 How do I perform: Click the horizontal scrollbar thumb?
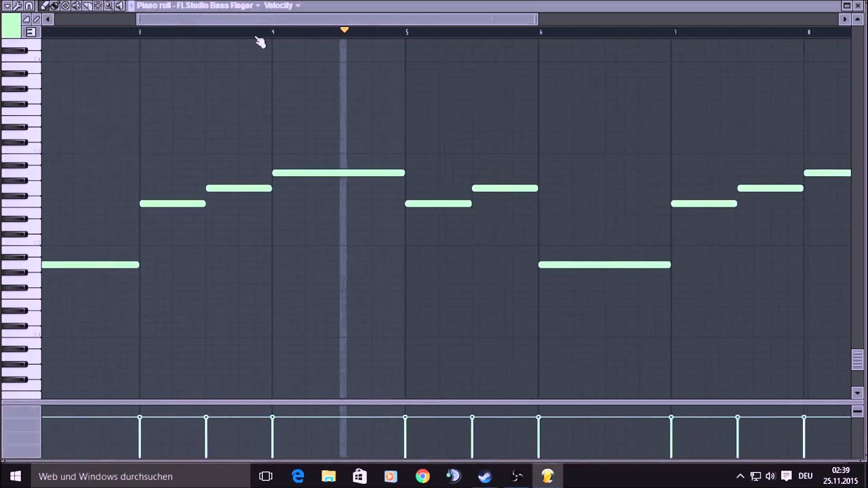(338, 19)
